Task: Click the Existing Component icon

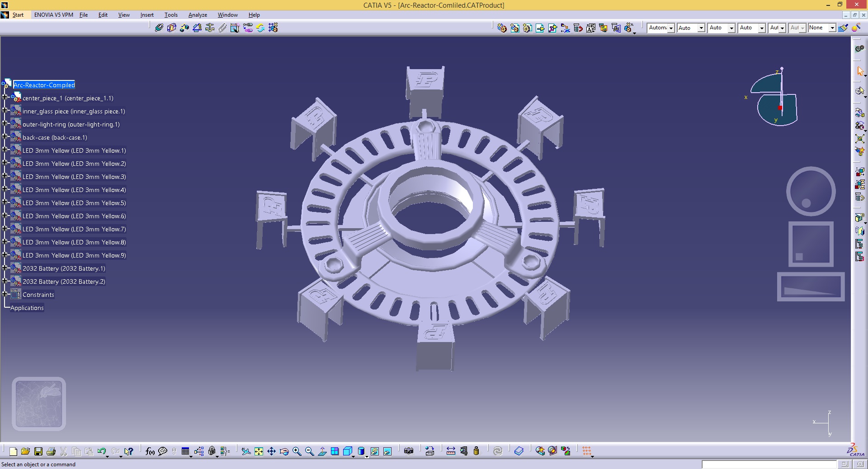Action: 540,28
